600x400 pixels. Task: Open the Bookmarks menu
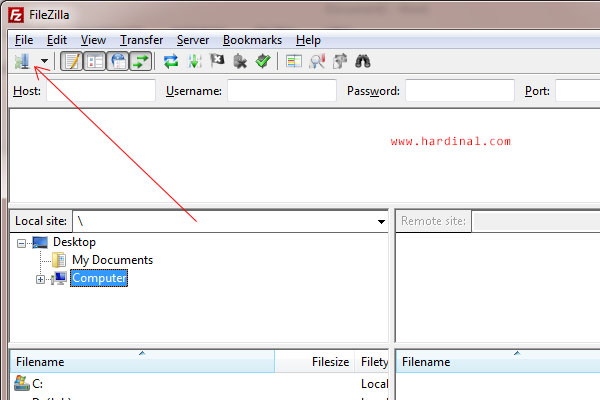pyautogui.click(x=252, y=40)
